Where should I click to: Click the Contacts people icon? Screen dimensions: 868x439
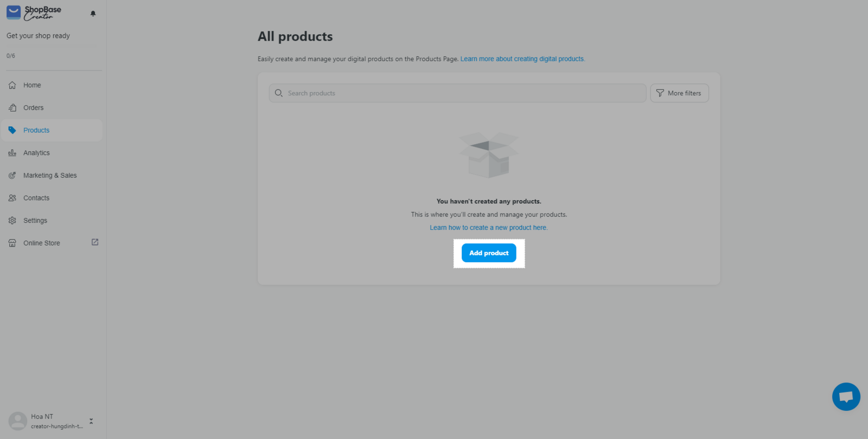[x=12, y=198]
